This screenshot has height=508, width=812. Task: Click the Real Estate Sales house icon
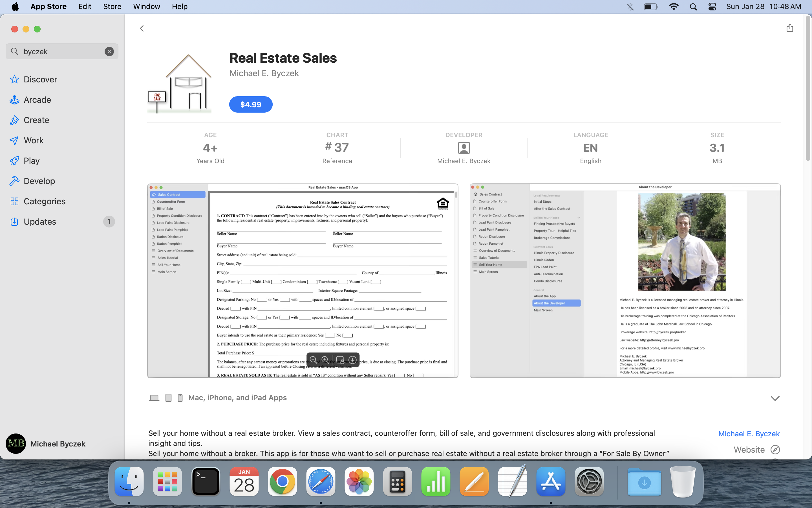[180, 83]
